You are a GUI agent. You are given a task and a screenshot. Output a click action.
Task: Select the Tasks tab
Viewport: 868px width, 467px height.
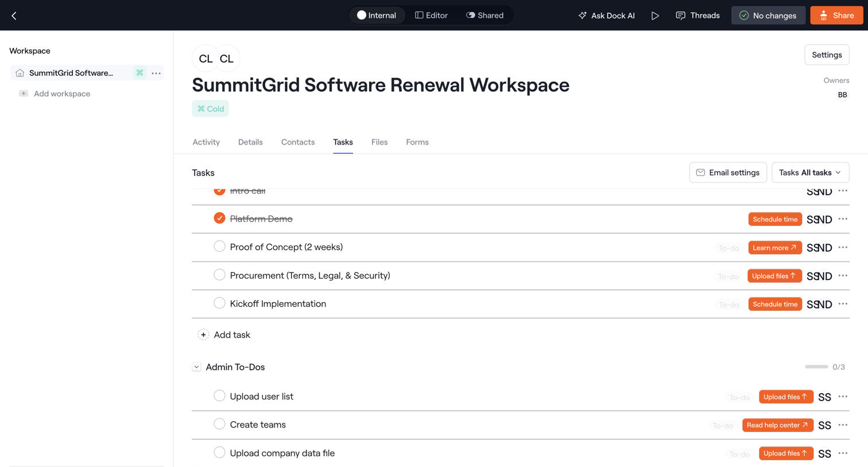[x=343, y=142]
